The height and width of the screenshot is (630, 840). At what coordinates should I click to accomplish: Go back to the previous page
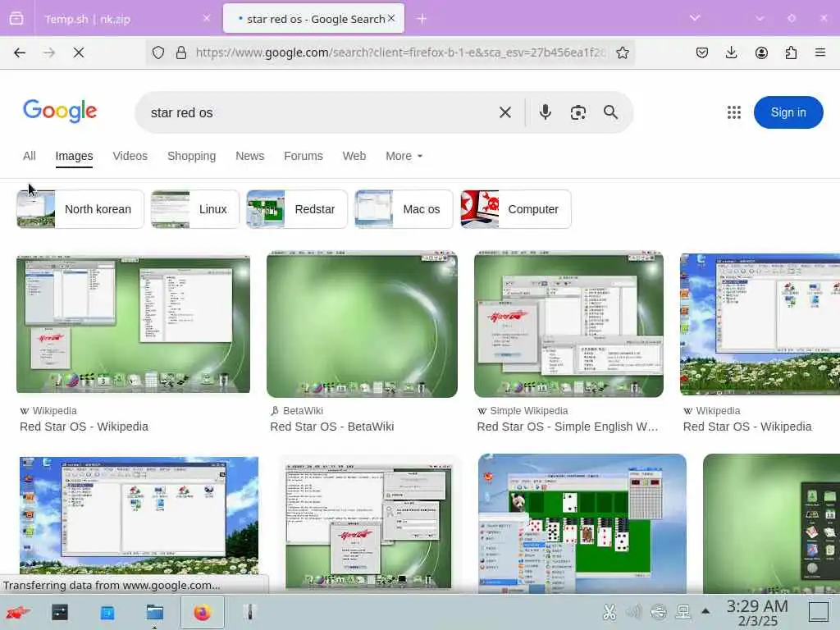pos(20,52)
